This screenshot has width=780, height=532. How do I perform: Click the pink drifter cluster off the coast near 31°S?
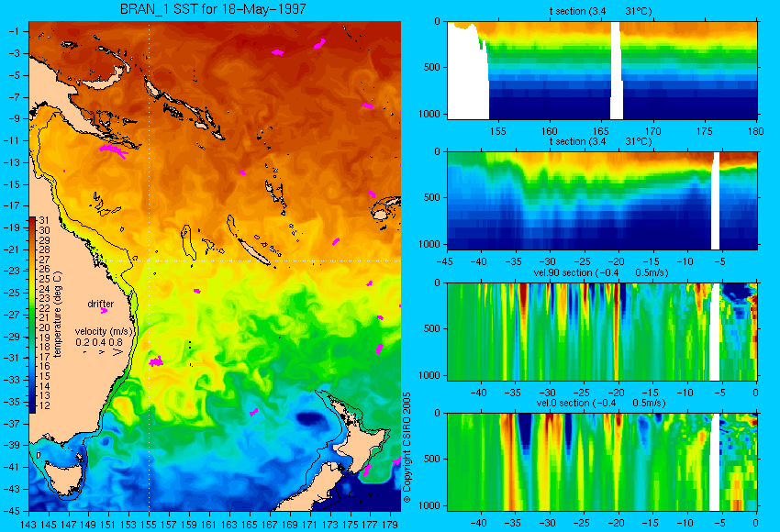click(x=156, y=361)
